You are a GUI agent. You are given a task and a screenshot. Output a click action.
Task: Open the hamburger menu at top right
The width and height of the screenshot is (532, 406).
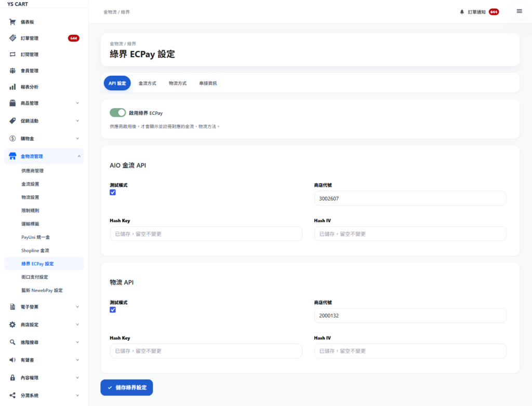point(519,11)
